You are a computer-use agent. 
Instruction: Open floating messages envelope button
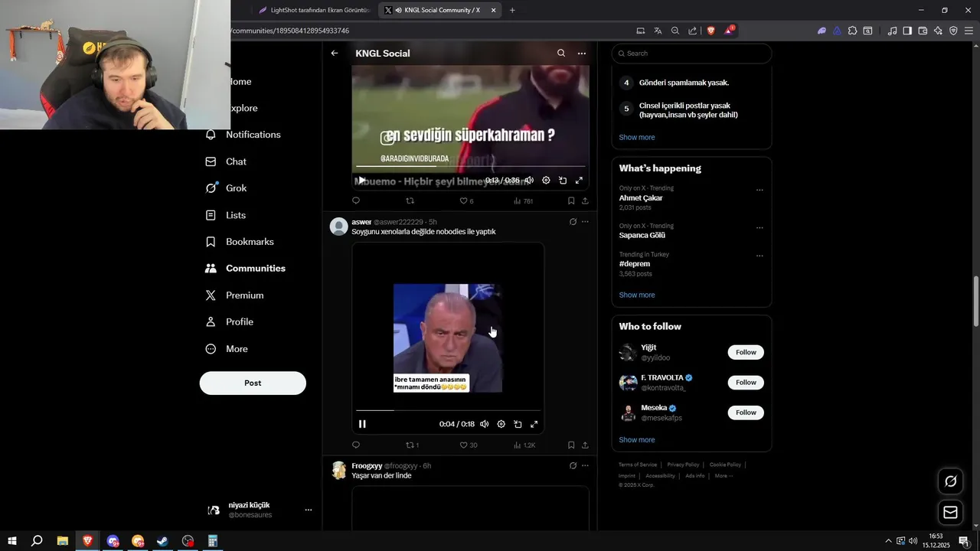tap(951, 513)
